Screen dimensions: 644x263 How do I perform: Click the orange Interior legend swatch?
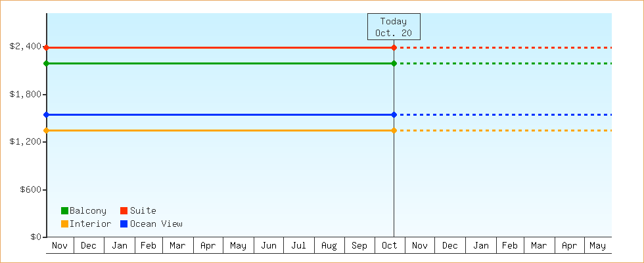click(x=64, y=224)
